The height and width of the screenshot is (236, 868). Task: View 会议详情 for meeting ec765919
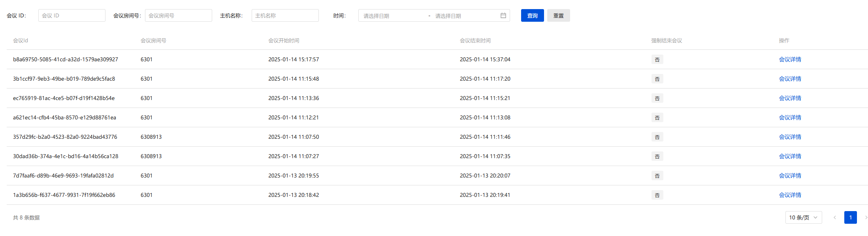pos(790,98)
